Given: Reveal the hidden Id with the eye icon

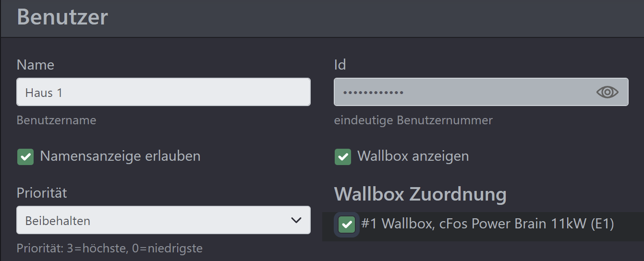Looking at the screenshot, I should point(607,92).
